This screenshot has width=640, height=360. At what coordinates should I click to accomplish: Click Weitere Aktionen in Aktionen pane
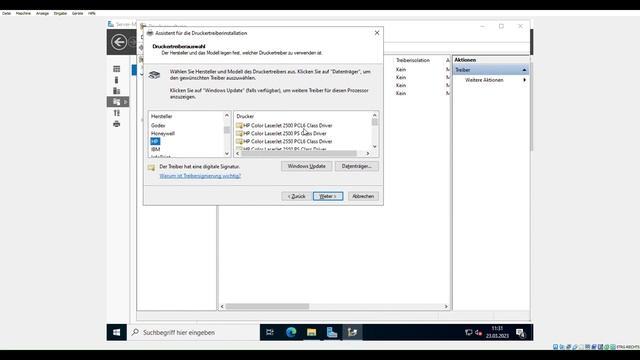coord(484,80)
